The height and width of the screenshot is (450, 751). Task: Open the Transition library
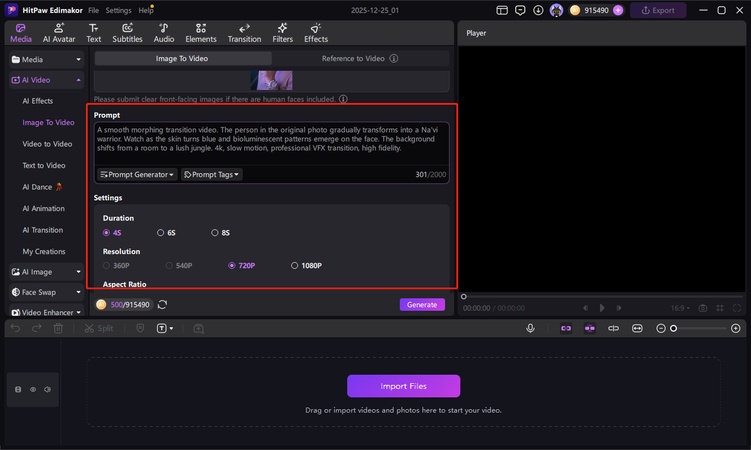[x=244, y=32]
